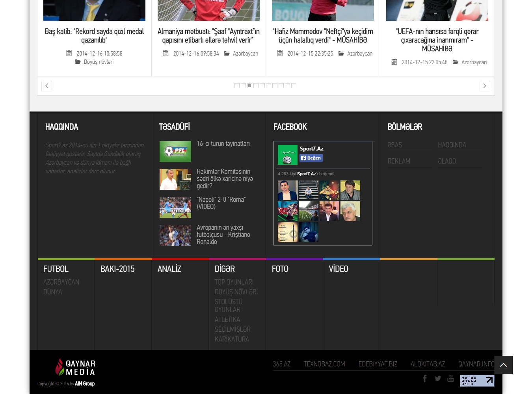Open the YouTube icon in footer
Screen dimensions: 532x394
(450, 379)
